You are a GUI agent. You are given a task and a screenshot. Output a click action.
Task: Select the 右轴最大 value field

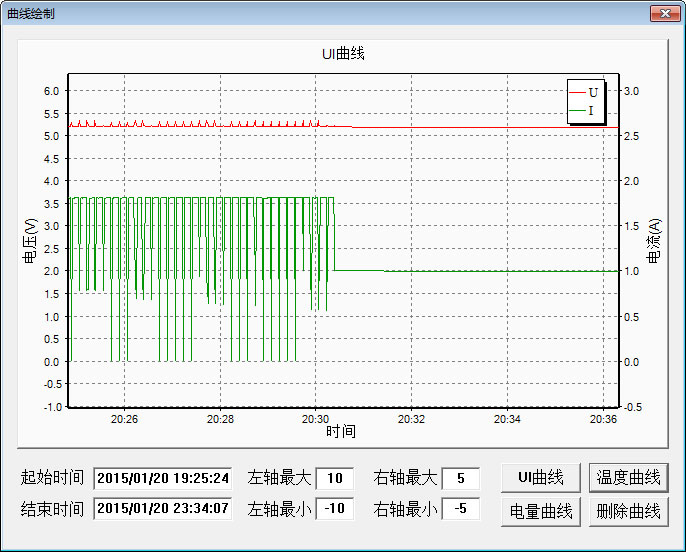click(x=461, y=478)
